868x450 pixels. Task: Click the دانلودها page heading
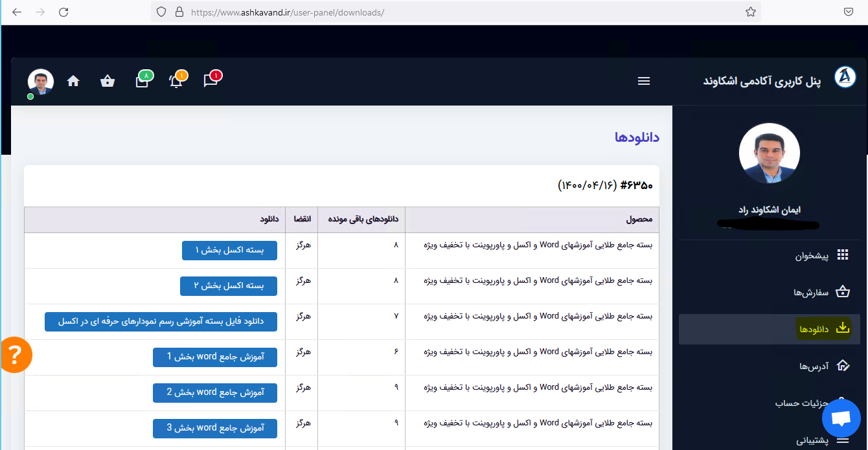click(637, 137)
